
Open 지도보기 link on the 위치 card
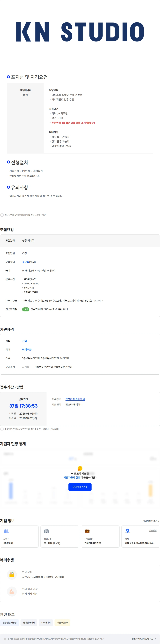pos(153,530)
